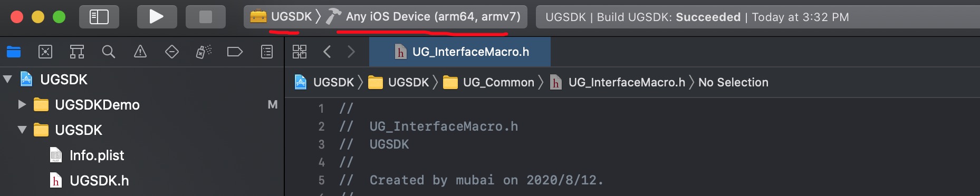Expand the UGSDKDemo folder
This screenshot has height=196, width=980.
click(x=22, y=104)
